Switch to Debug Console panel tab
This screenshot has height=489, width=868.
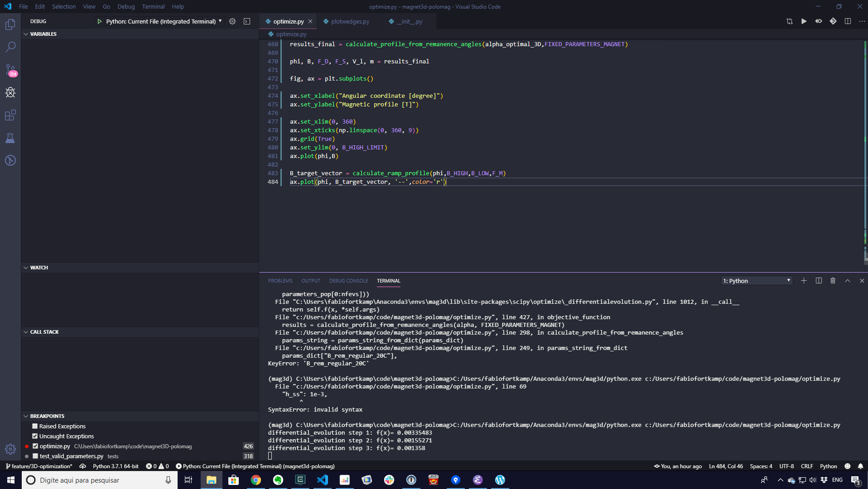[x=348, y=281]
